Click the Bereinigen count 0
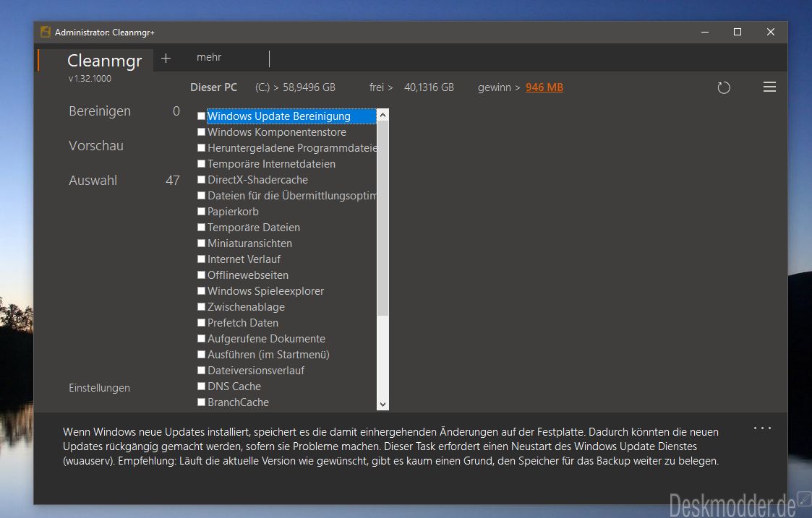The image size is (812, 518). [x=176, y=111]
